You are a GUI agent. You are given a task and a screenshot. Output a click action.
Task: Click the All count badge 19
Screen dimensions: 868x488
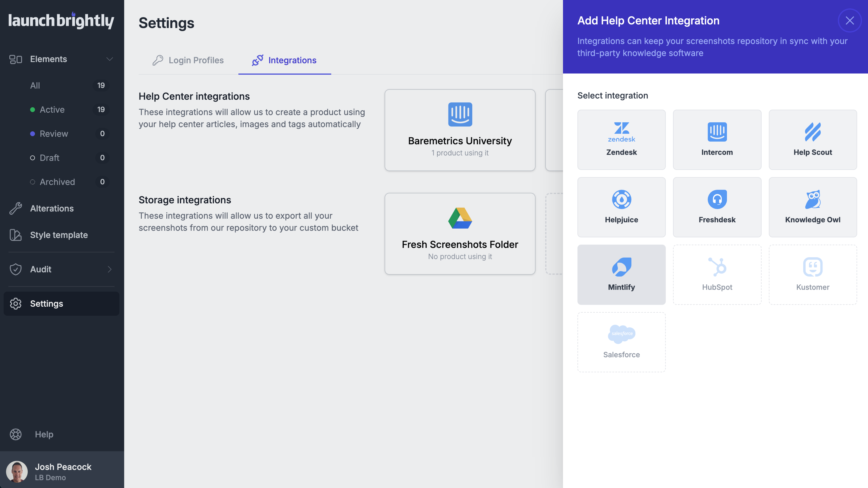pyautogui.click(x=101, y=86)
